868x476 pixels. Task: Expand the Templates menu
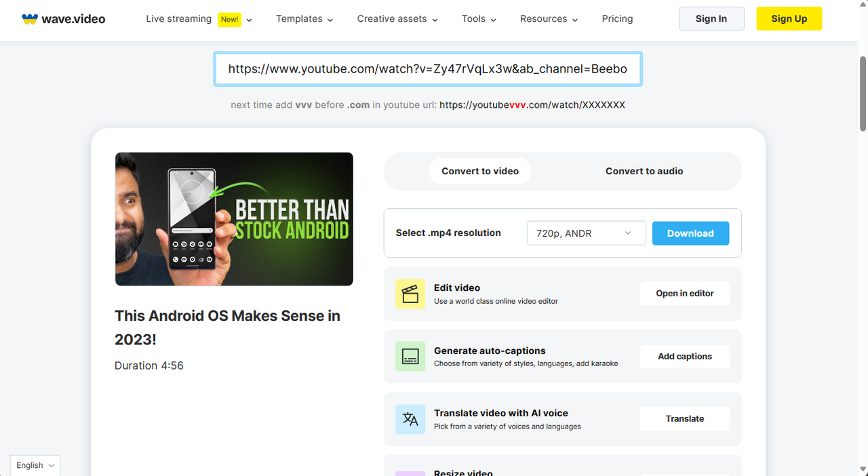coord(304,19)
